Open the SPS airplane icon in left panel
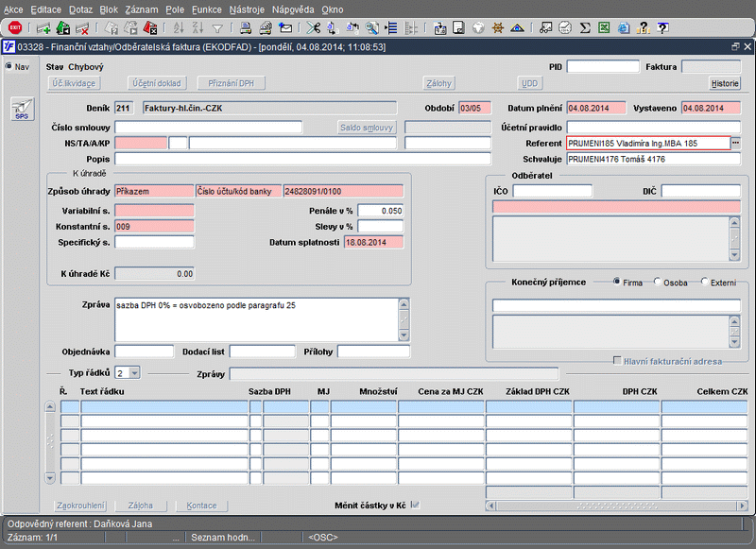Screen dimensions: 756x549 coord(21,111)
